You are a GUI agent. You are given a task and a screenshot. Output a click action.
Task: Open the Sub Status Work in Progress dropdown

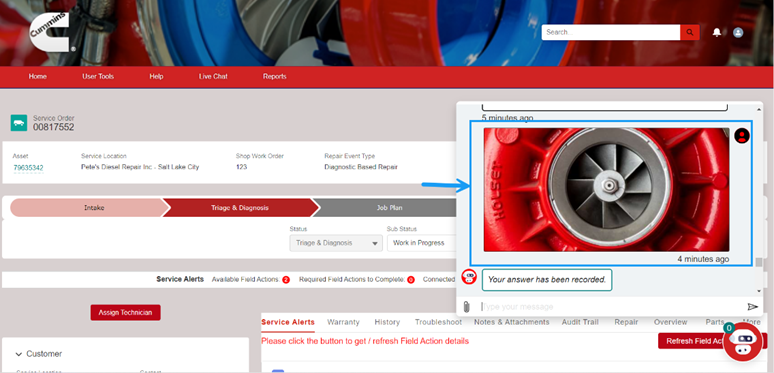coord(422,243)
